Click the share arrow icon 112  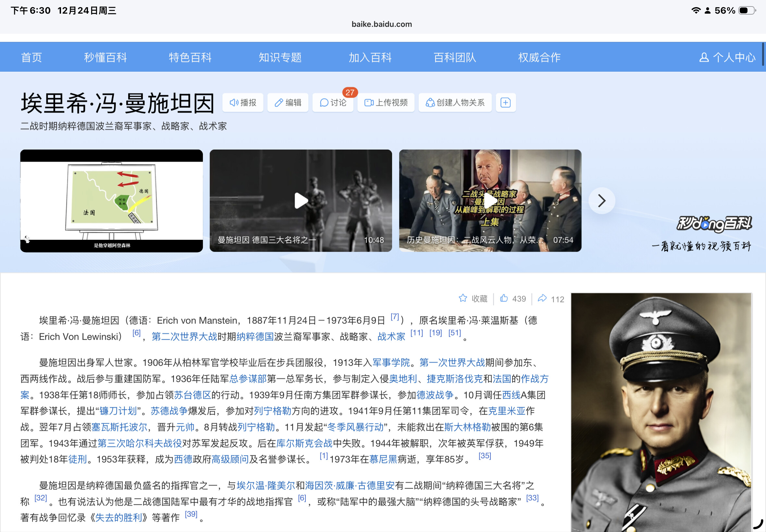542,298
